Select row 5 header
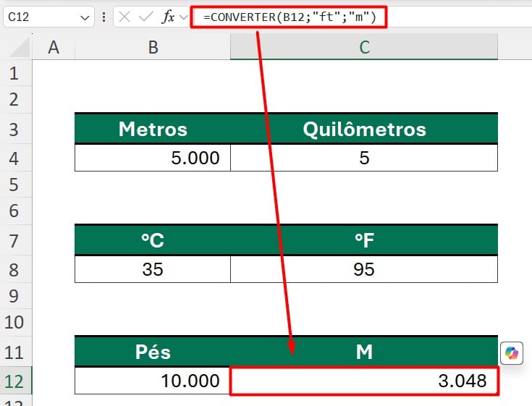The image size is (532, 406). (x=16, y=185)
